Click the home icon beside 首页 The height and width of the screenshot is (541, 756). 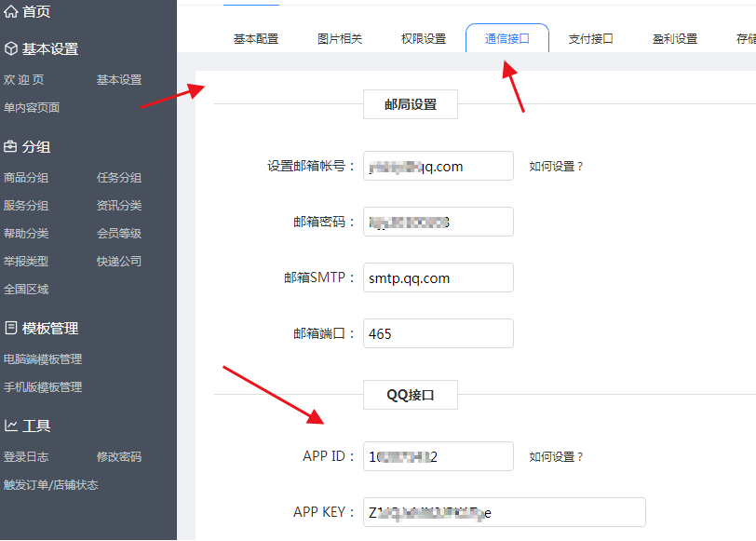pyautogui.click(x=10, y=10)
